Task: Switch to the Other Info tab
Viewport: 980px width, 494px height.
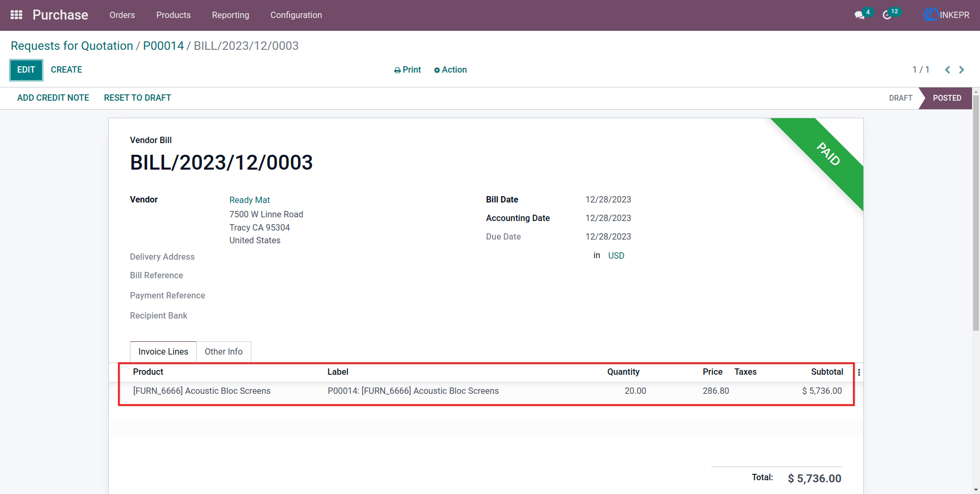Action: 224,352
